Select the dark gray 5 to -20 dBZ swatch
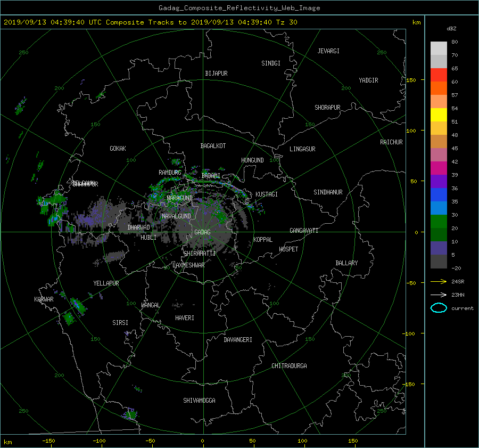The width and height of the screenshot is (479, 448). [439, 262]
